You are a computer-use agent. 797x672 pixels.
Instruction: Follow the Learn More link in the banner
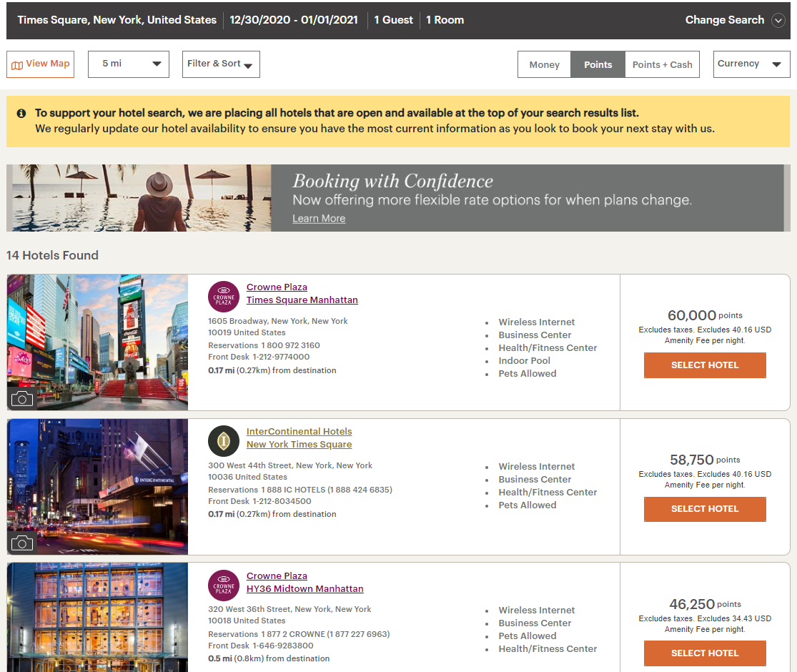coord(319,219)
